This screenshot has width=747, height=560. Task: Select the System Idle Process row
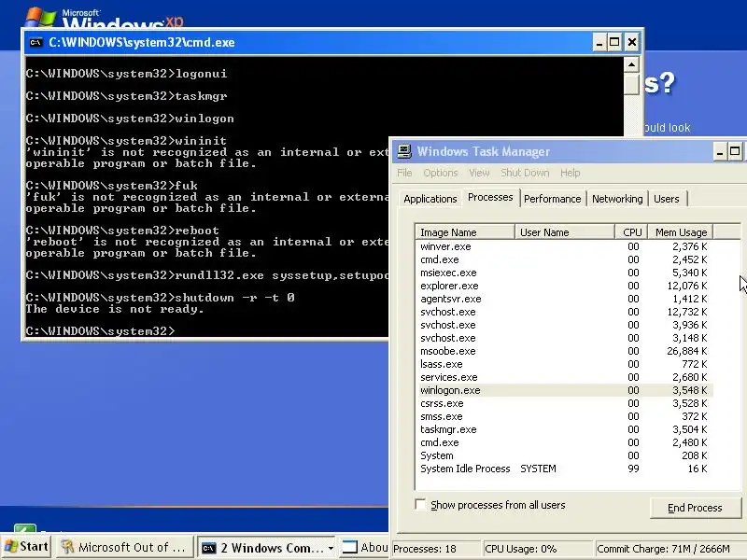click(x=564, y=469)
